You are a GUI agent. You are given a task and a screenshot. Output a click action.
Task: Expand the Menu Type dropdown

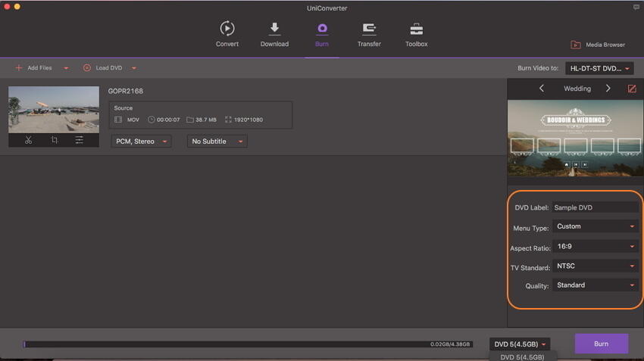coord(595,226)
